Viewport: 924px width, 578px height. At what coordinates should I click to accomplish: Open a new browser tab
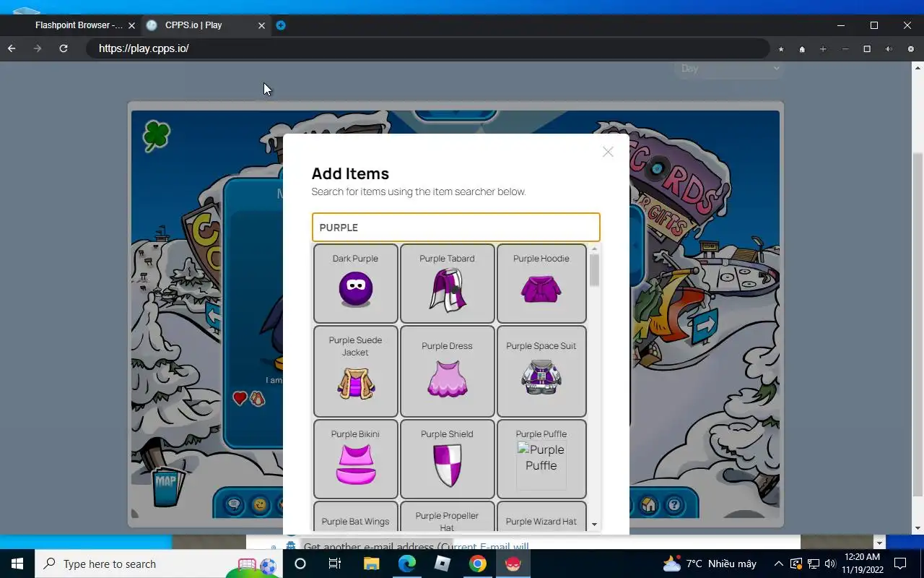click(x=281, y=25)
